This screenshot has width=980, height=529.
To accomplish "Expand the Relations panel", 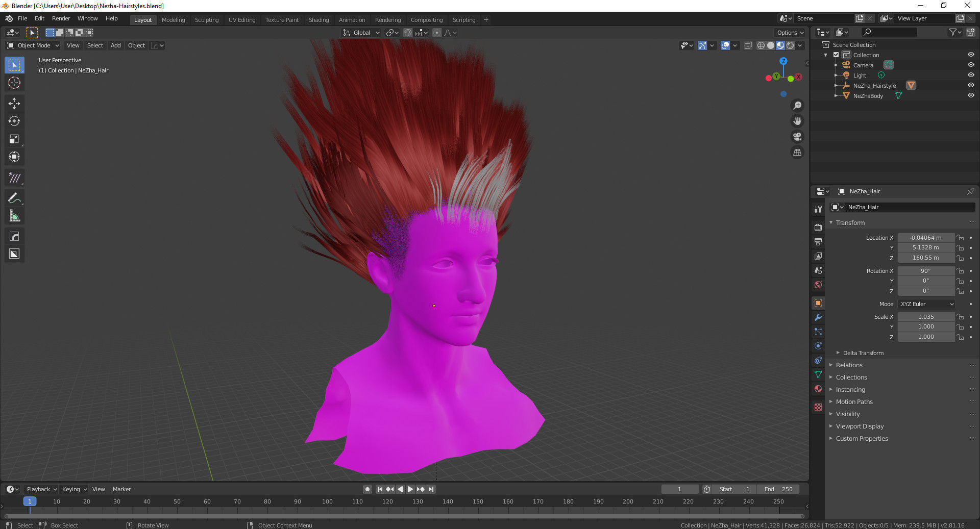I will (849, 365).
